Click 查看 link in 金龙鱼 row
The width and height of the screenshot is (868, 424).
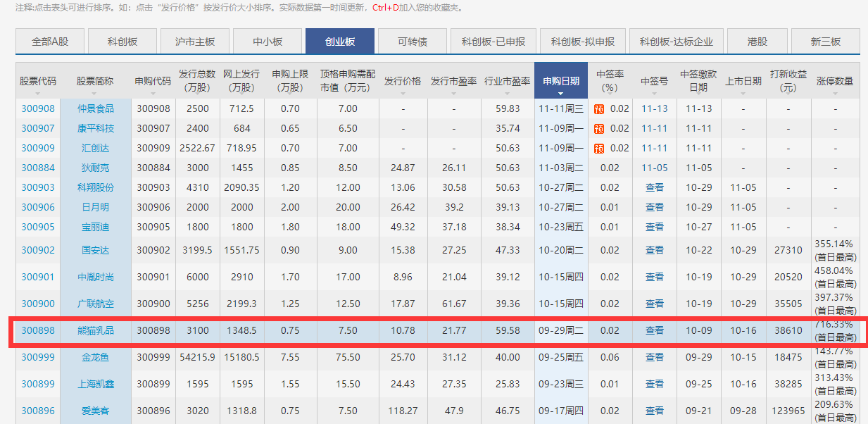coord(655,357)
